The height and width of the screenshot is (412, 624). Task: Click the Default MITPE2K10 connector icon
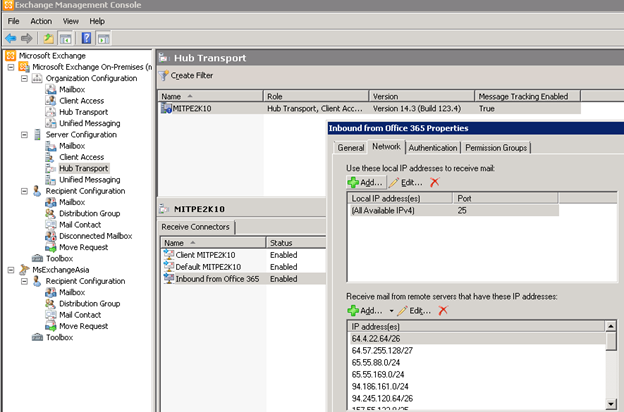pos(169,267)
